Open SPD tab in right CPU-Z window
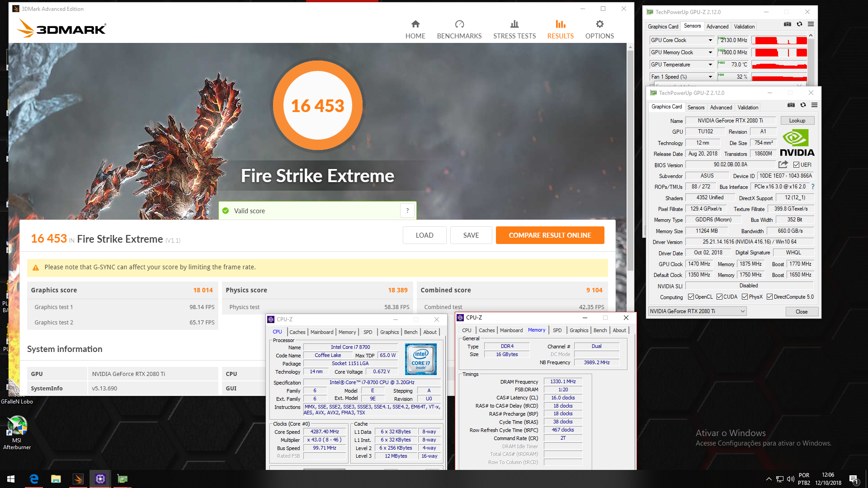 [557, 330]
